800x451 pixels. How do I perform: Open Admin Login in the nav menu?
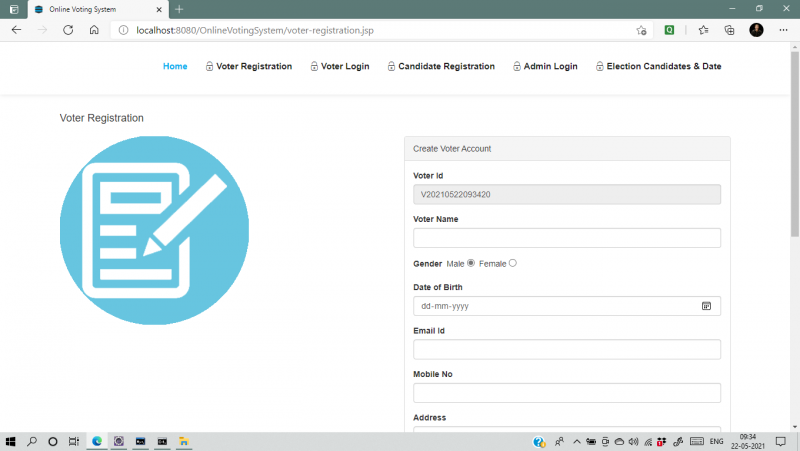pyautogui.click(x=545, y=66)
